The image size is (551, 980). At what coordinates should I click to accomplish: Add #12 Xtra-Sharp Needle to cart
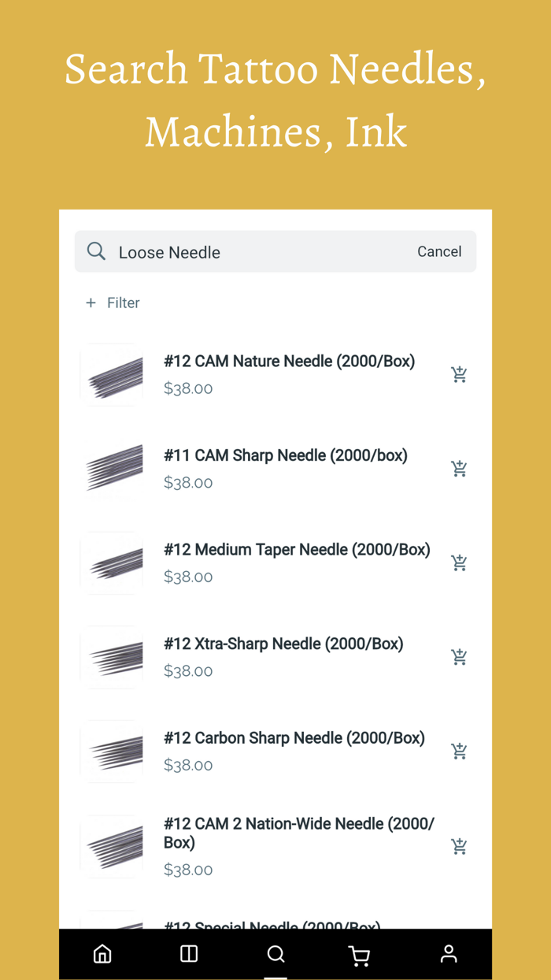[459, 656]
